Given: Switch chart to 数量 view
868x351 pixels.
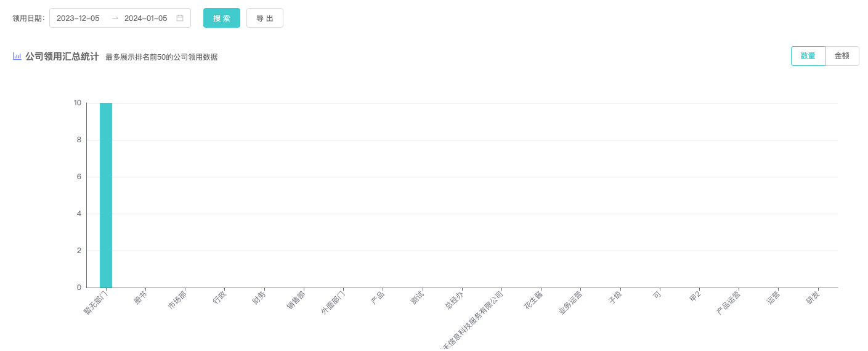Looking at the screenshot, I should [808, 56].
